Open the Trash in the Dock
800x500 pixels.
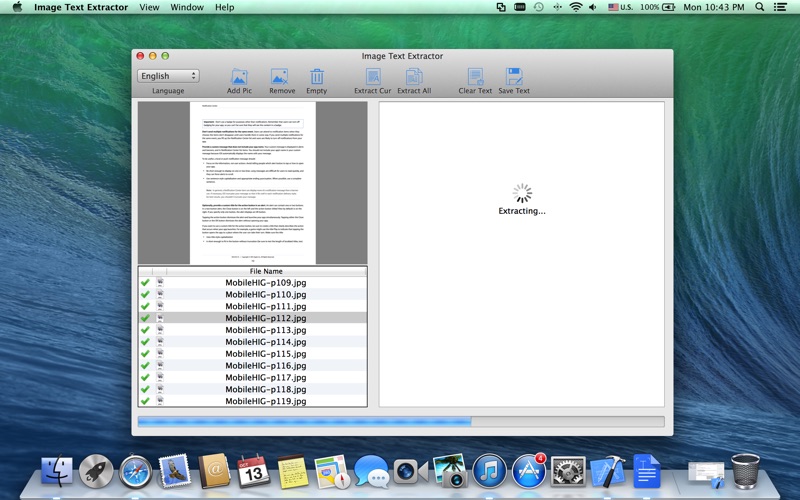point(745,471)
